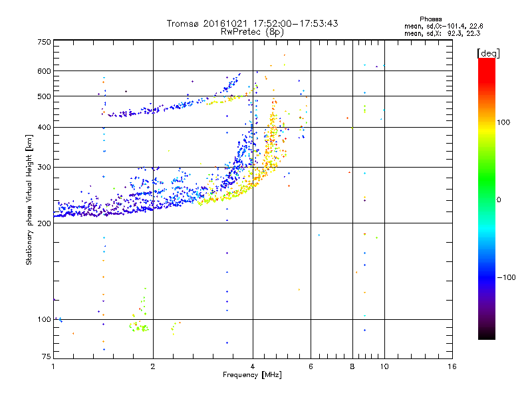Click the '600' y-axis tick label

pyautogui.click(x=44, y=71)
